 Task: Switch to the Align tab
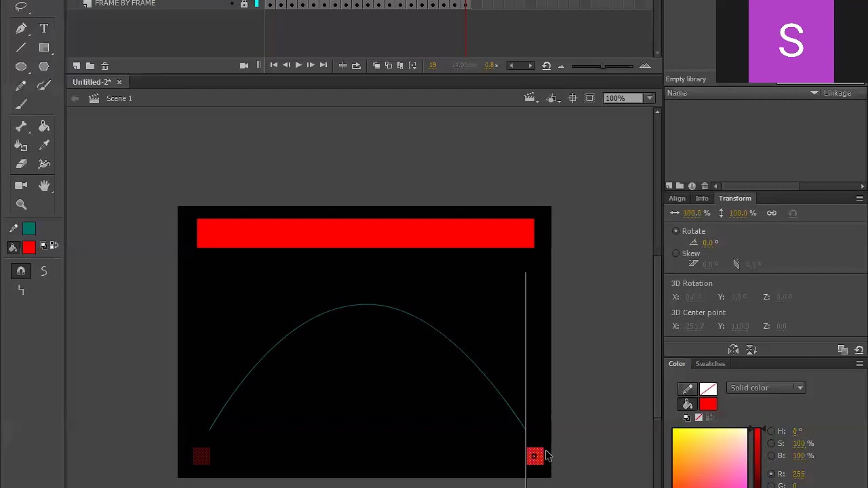(x=677, y=199)
